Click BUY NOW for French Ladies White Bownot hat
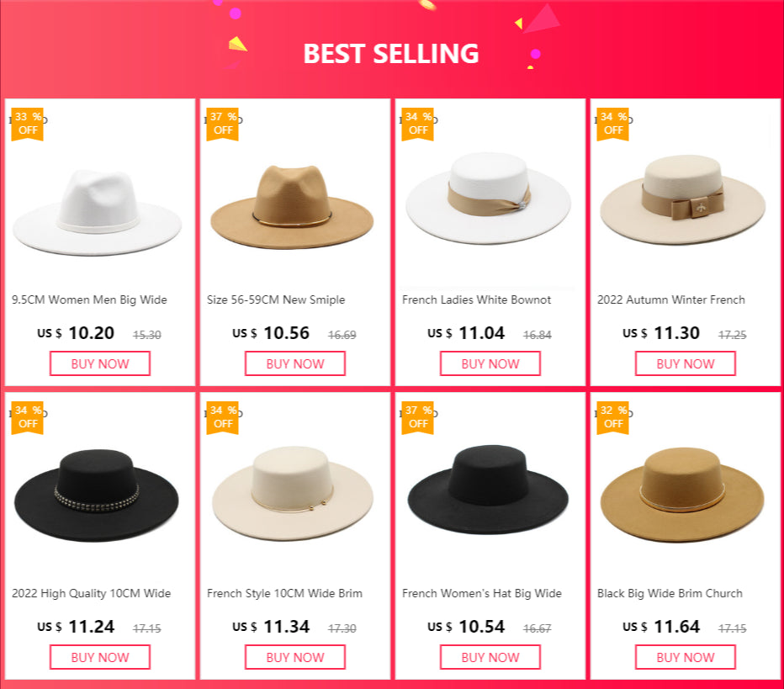 point(490,363)
